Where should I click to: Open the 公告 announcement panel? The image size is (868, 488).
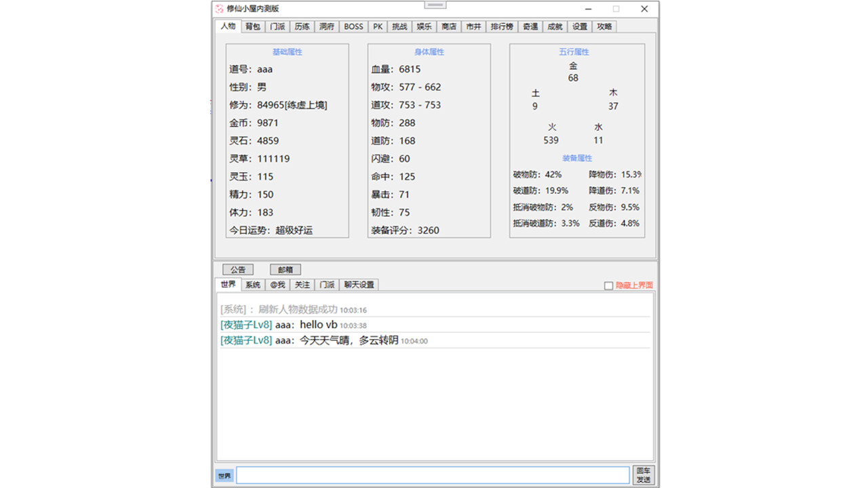(x=237, y=269)
